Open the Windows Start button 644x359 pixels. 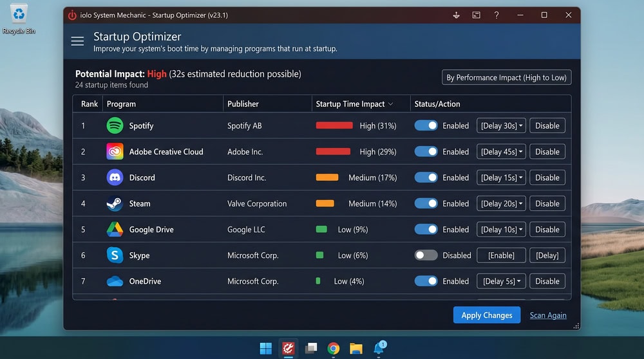pyautogui.click(x=266, y=348)
